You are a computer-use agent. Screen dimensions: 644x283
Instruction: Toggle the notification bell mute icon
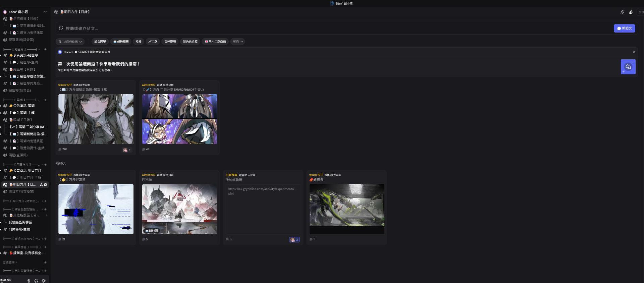[622, 12]
